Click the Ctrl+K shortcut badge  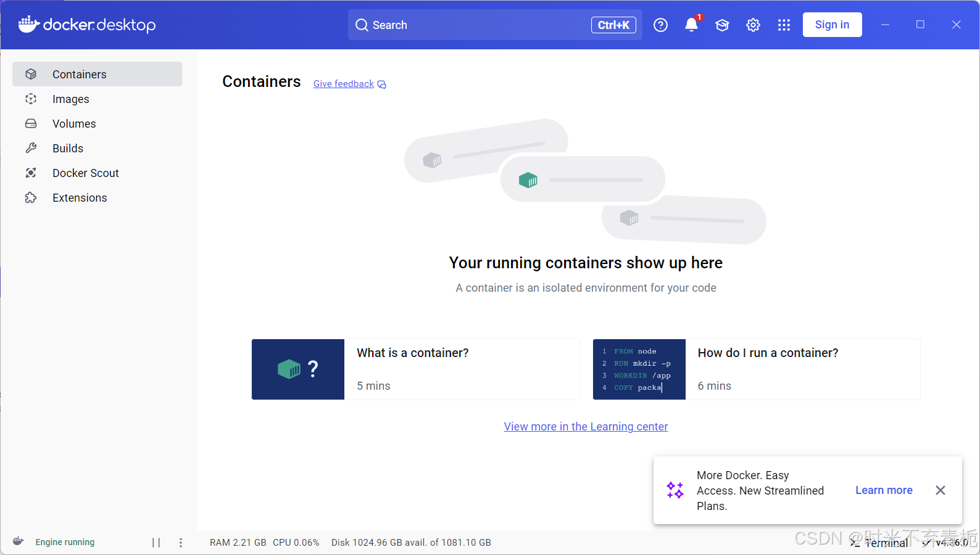click(x=613, y=25)
